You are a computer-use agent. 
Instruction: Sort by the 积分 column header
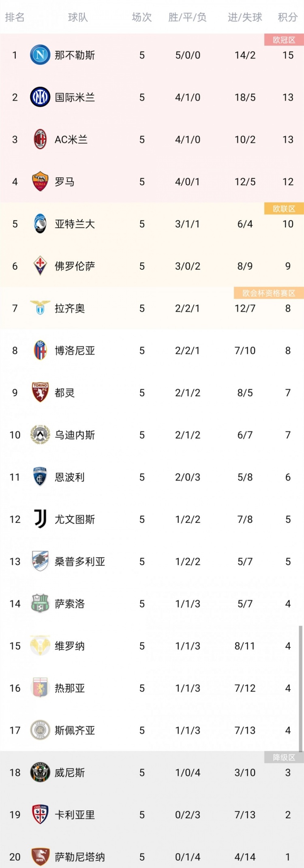[x=287, y=17]
